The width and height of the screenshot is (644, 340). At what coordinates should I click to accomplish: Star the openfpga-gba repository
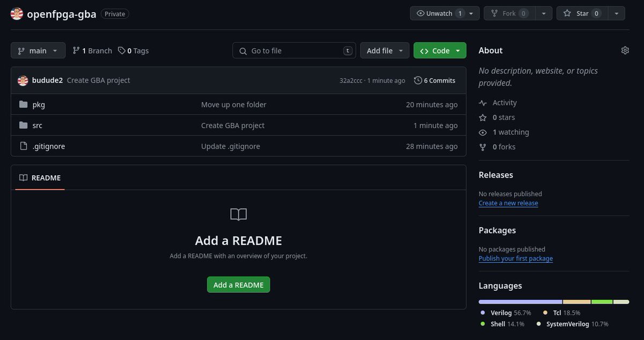point(582,13)
